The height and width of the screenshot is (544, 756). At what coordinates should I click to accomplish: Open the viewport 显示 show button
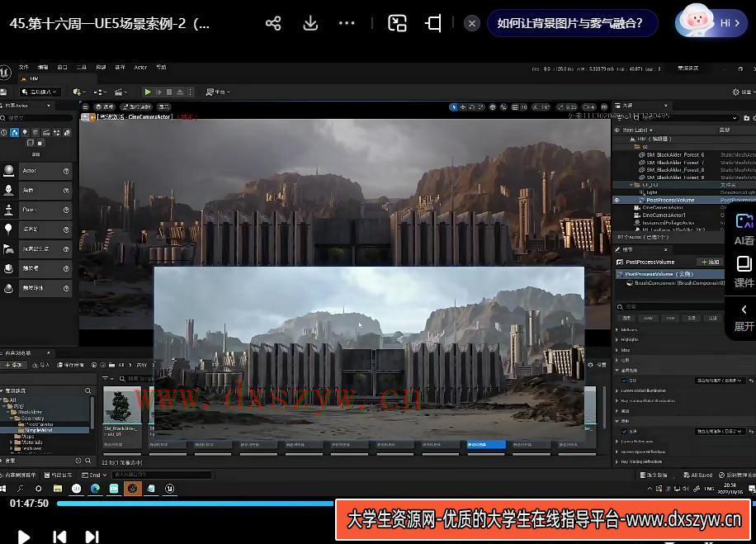point(164,106)
